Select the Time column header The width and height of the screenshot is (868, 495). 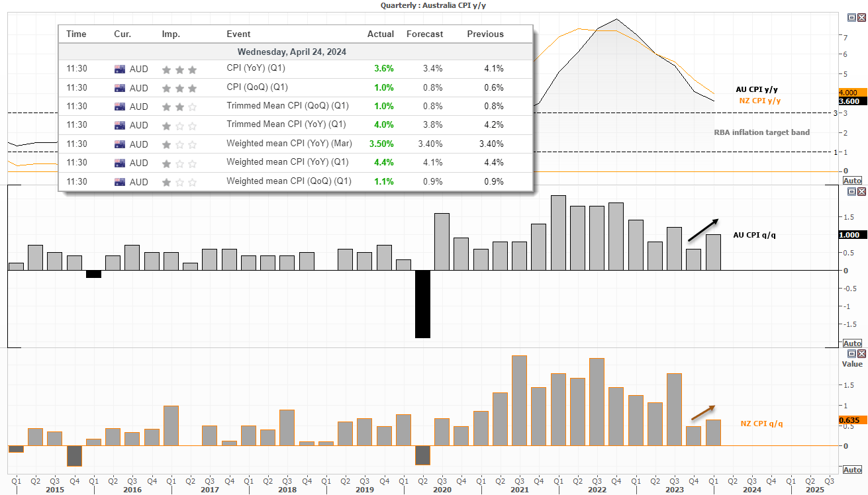pos(76,34)
